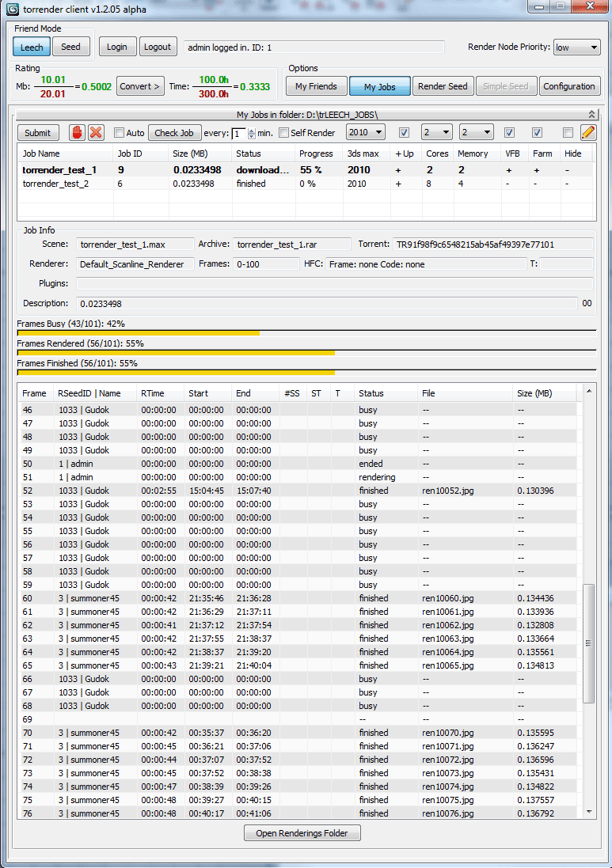Switch to Seed mode
Screen dimensions: 612x868
pyautogui.click(x=70, y=47)
